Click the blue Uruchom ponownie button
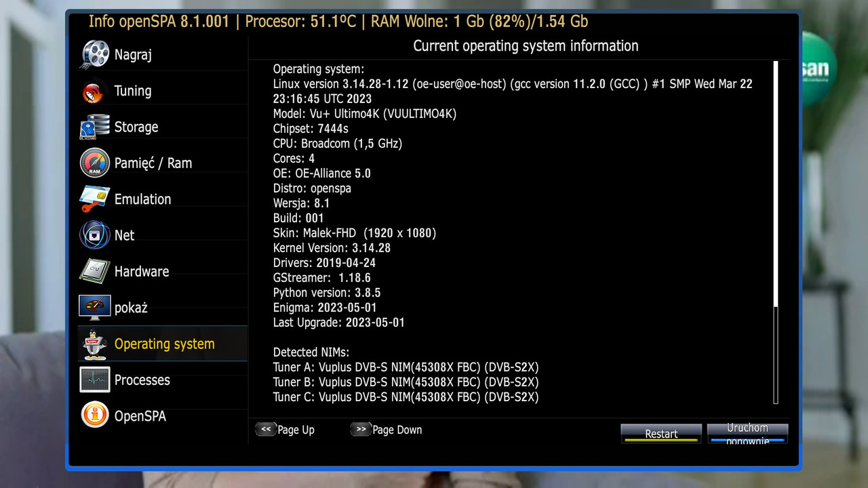This screenshot has width=868, height=488. [x=747, y=434]
